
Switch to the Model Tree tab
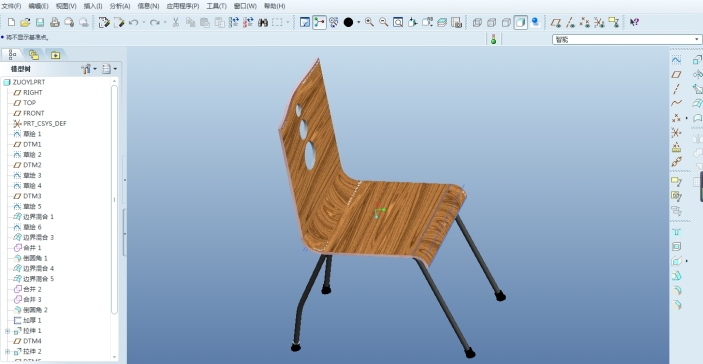coord(12,54)
